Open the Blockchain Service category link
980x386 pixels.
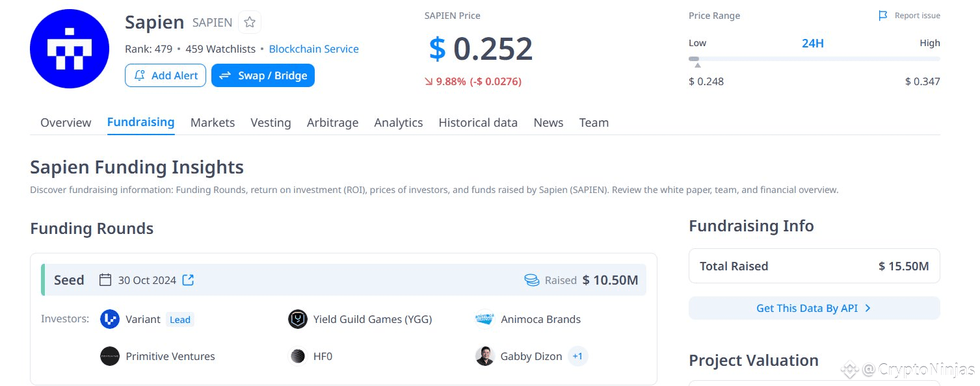click(x=313, y=49)
